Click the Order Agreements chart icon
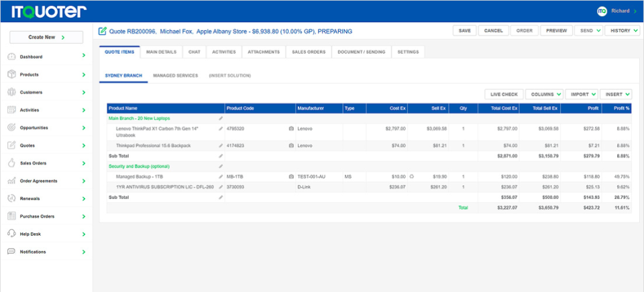This screenshot has width=644, height=292. click(x=11, y=181)
